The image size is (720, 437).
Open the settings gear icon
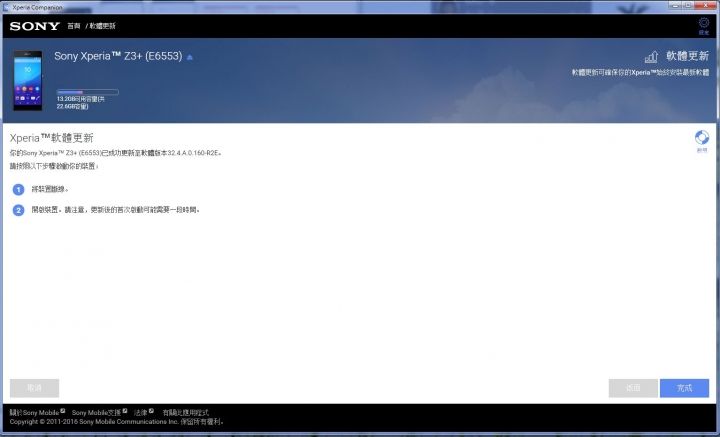click(703, 23)
